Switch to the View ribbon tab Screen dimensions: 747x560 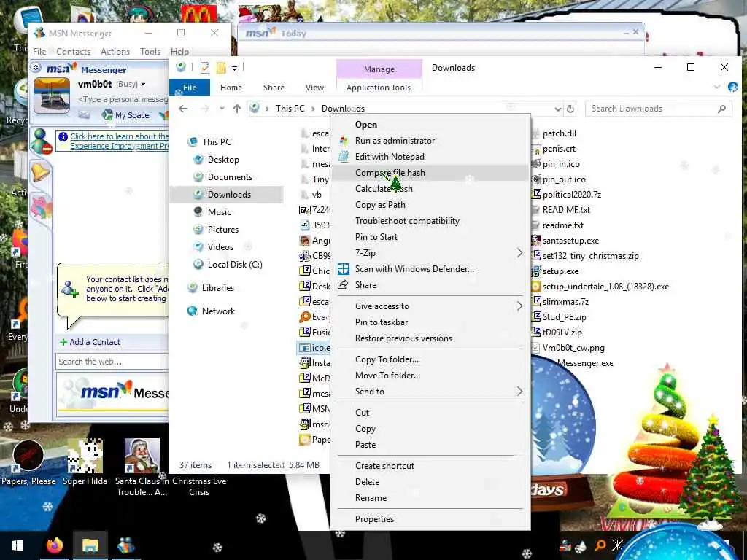click(314, 87)
